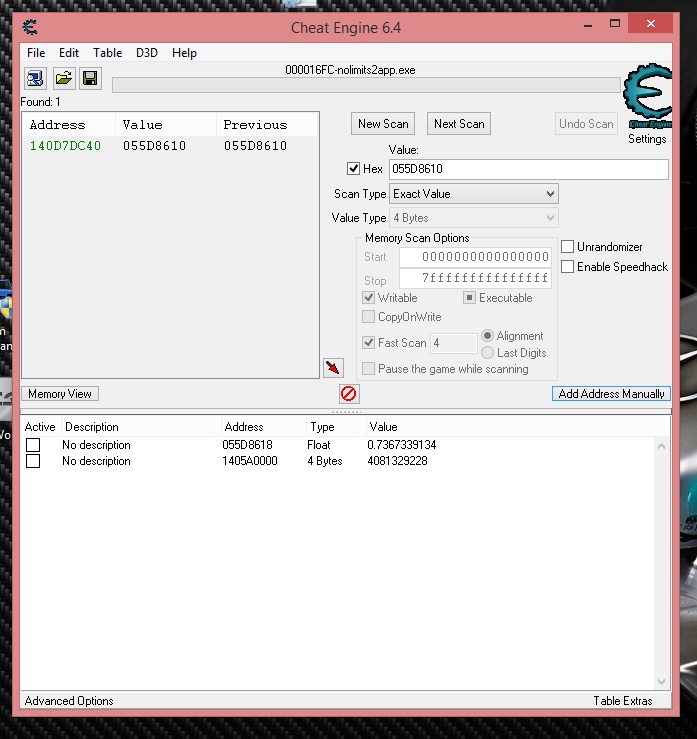Click address list scrollbar up arrow

pos(661,446)
